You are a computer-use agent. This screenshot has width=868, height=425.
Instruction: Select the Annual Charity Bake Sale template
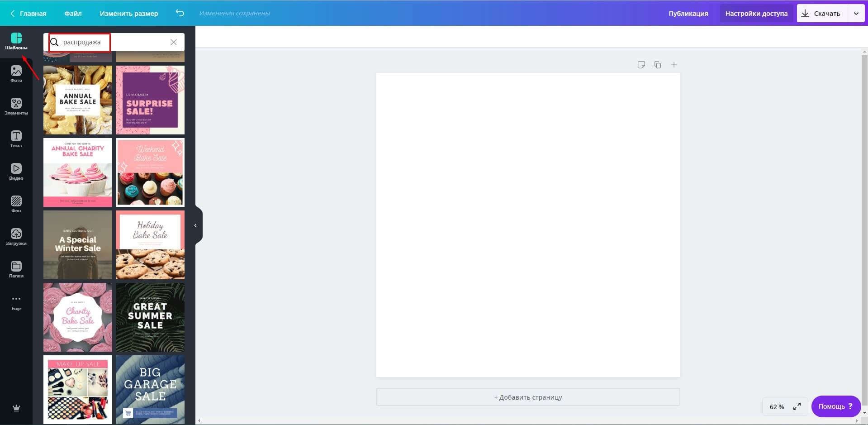[x=78, y=172]
